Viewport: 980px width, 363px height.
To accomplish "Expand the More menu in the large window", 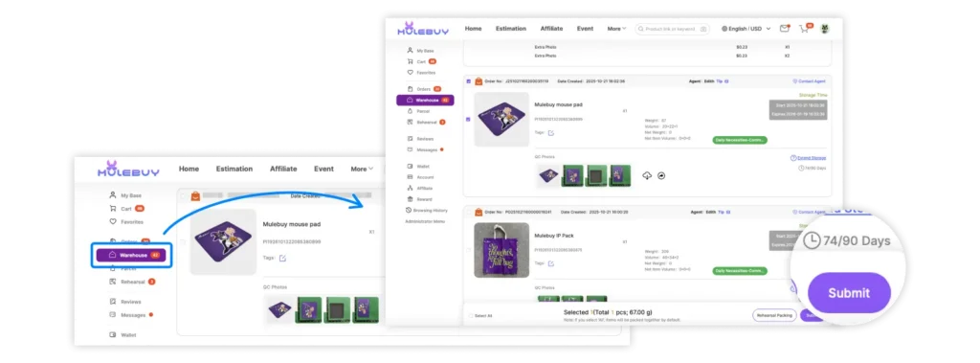I will pos(616,29).
